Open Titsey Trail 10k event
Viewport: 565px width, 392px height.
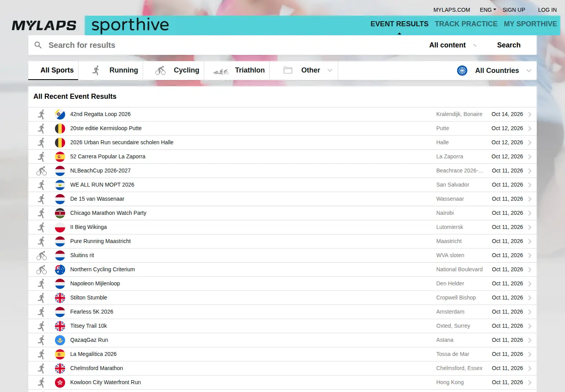click(x=282, y=326)
